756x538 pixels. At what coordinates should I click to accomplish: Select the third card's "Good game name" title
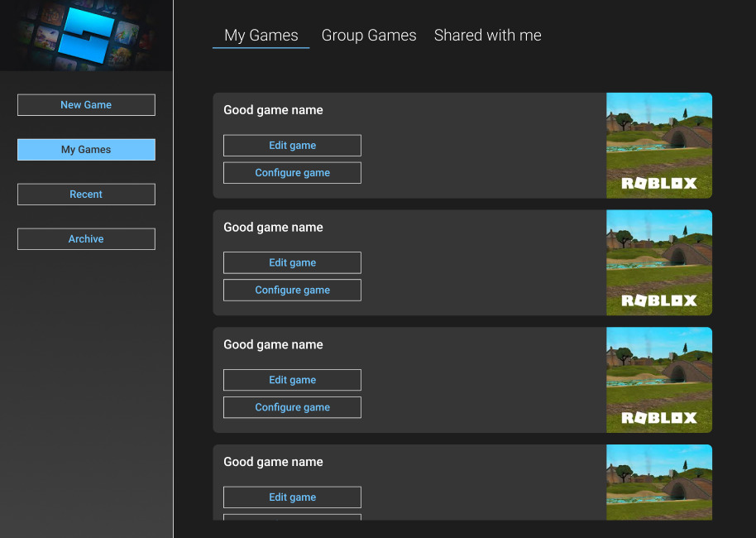(x=274, y=344)
